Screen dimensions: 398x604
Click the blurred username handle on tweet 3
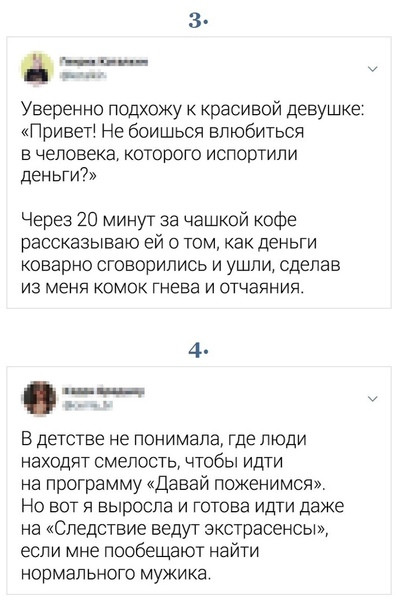point(83,76)
